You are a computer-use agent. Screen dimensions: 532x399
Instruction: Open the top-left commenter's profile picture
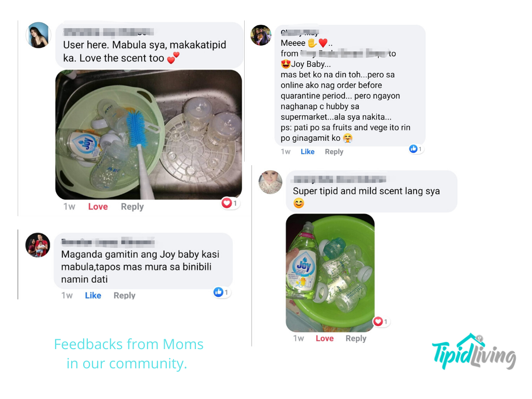click(x=38, y=35)
